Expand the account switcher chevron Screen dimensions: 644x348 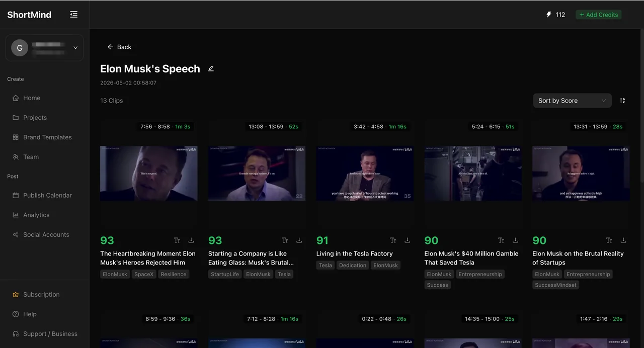75,48
